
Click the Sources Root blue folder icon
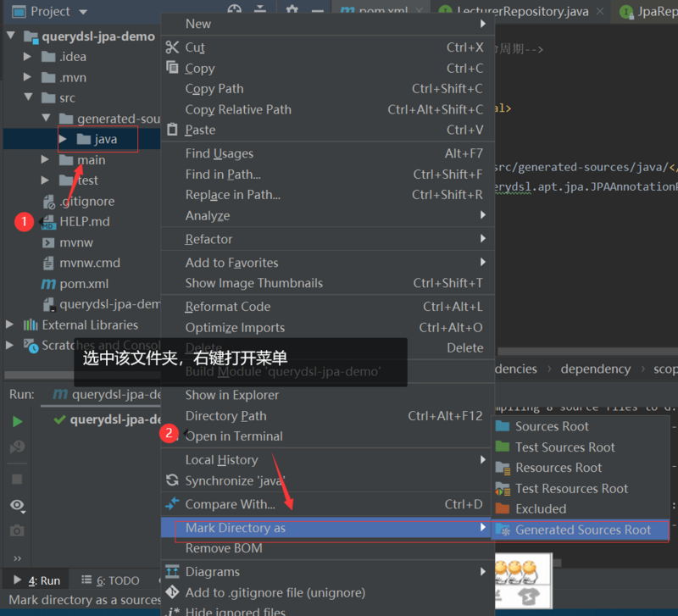pos(502,426)
